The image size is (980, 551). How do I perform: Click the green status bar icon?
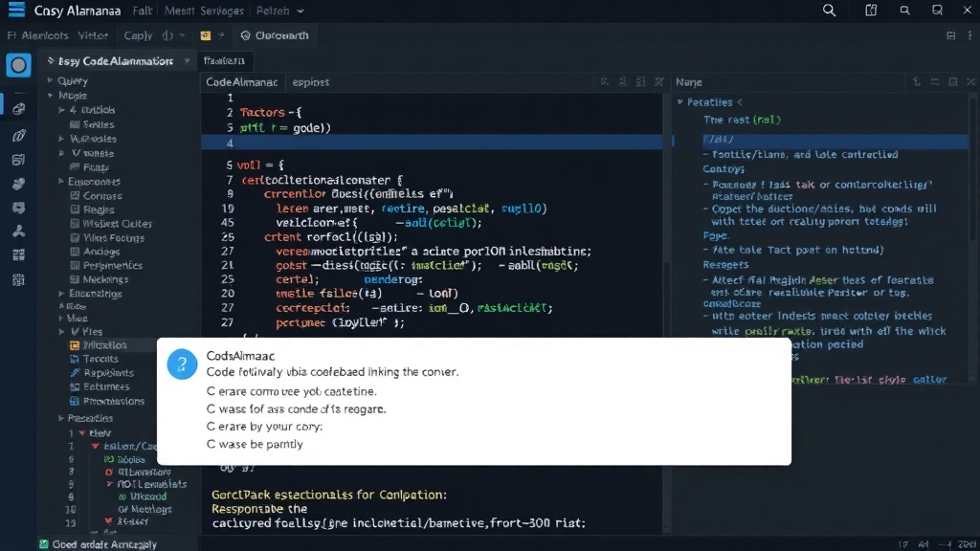[x=44, y=544]
